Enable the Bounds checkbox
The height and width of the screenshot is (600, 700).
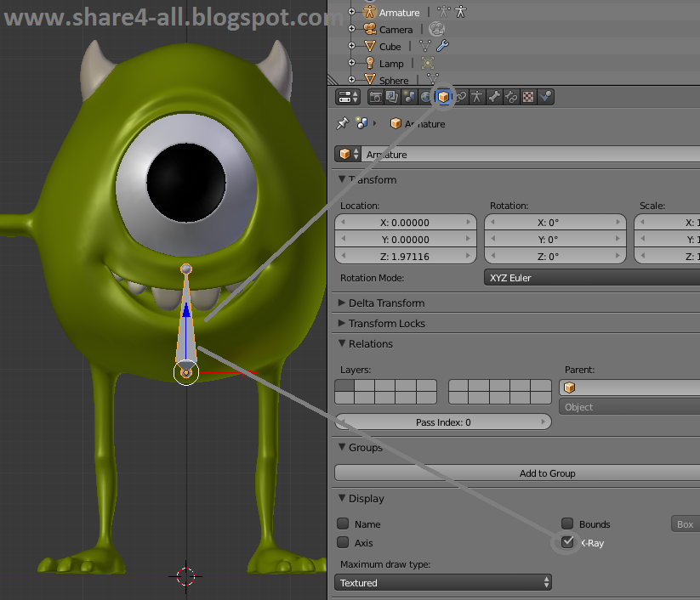[566, 524]
